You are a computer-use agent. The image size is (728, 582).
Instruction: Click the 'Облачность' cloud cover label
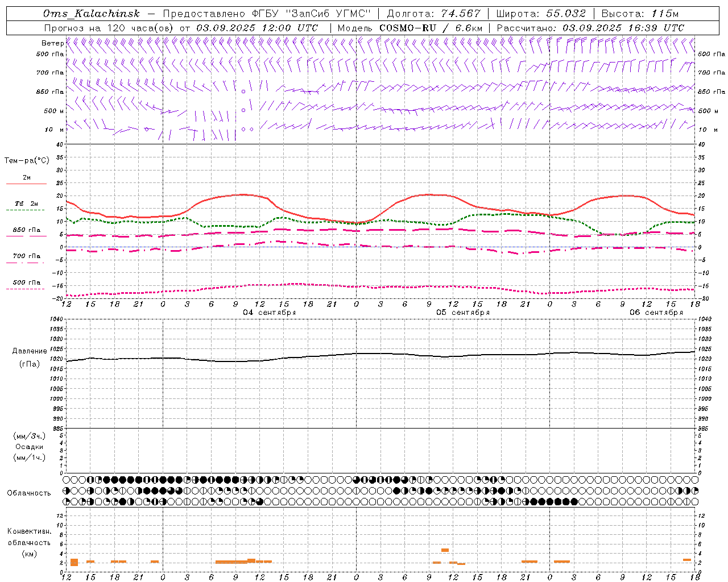pos(29,493)
